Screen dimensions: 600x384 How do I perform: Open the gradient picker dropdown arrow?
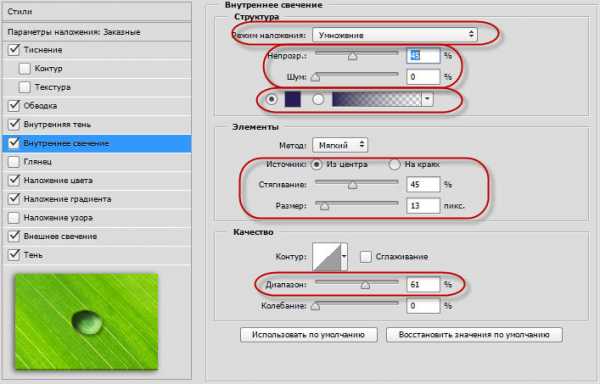(427, 99)
